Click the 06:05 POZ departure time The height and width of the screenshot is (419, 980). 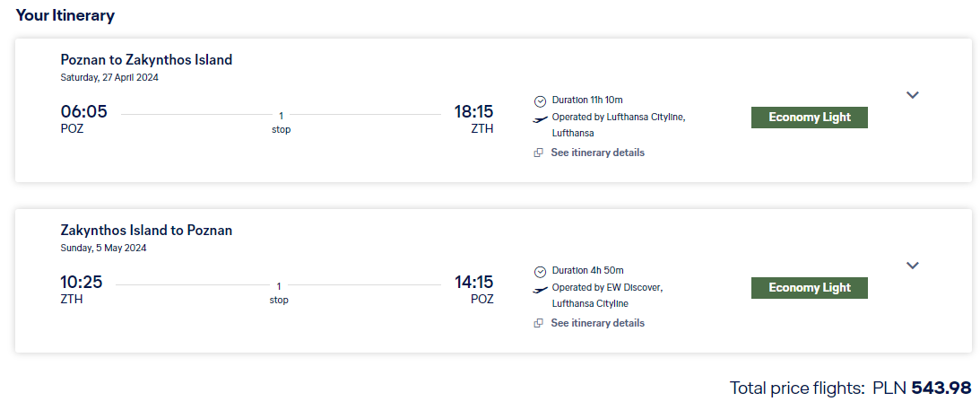click(83, 118)
